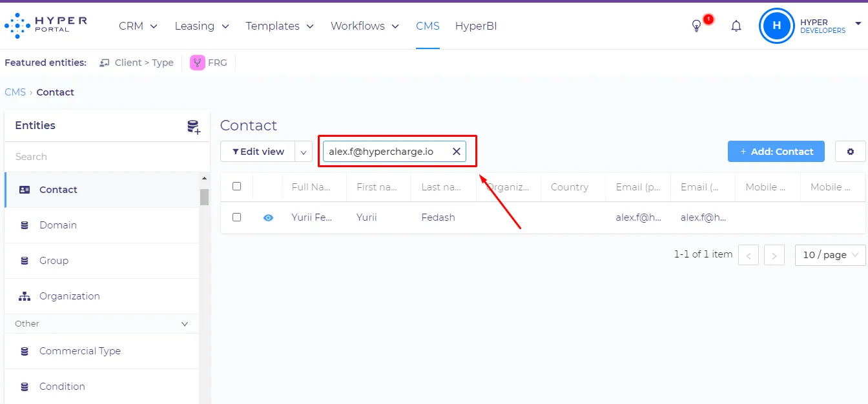Screen dimensions: 868x404
Task: Toggle the select-all checkbox in table header
Action: pyautogui.click(x=236, y=187)
